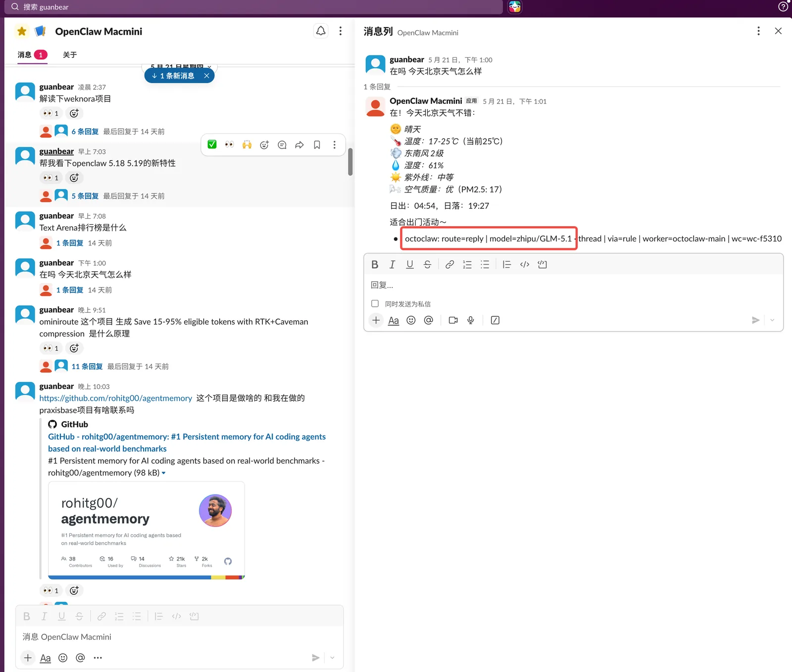This screenshot has width=792, height=672.
Task: Star the OpenClaw Macmini conversation
Action: (x=22, y=32)
